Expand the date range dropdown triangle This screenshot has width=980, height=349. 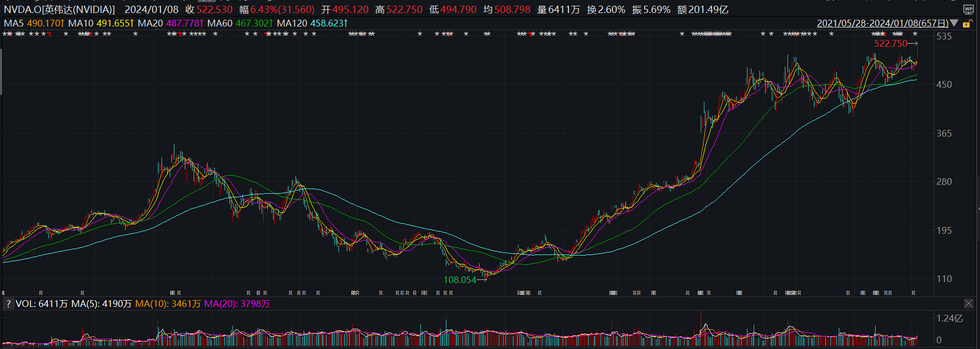click(x=954, y=23)
